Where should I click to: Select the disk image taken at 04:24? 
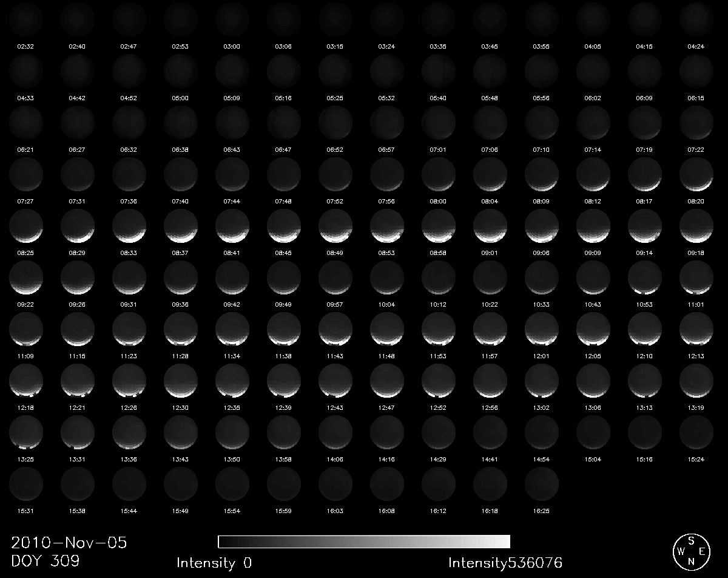click(696, 19)
